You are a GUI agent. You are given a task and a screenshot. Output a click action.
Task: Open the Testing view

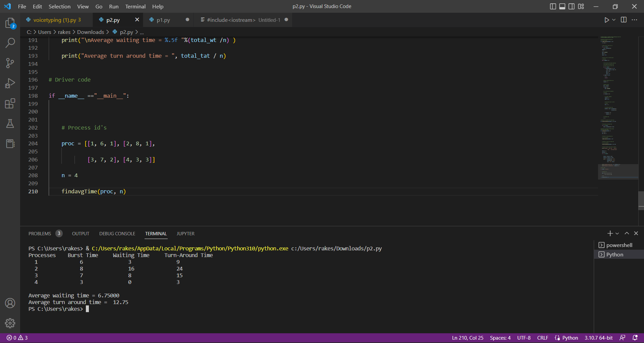pyautogui.click(x=10, y=124)
